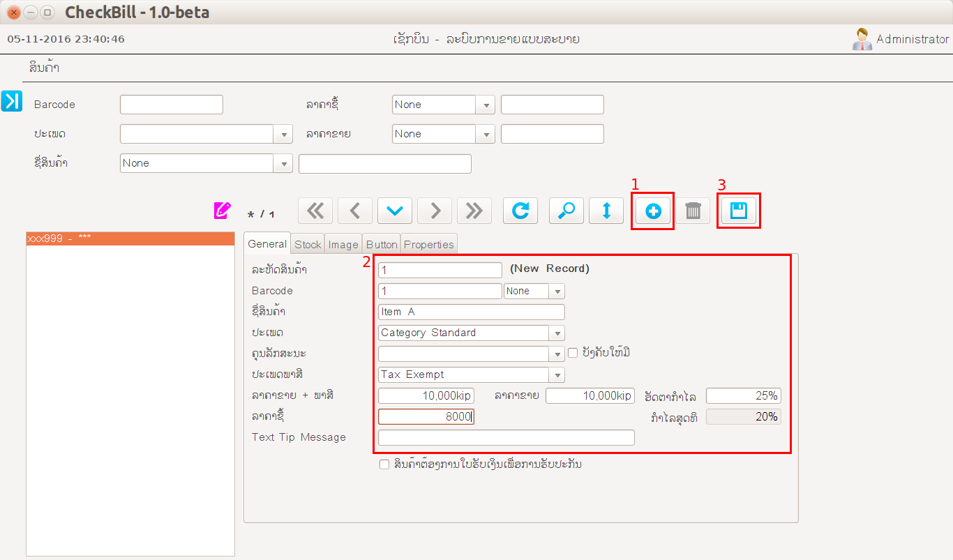Screen dimensions: 953x560
Task: Open the None dropdown next to Barcode field
Action: [x=557, y=292]
